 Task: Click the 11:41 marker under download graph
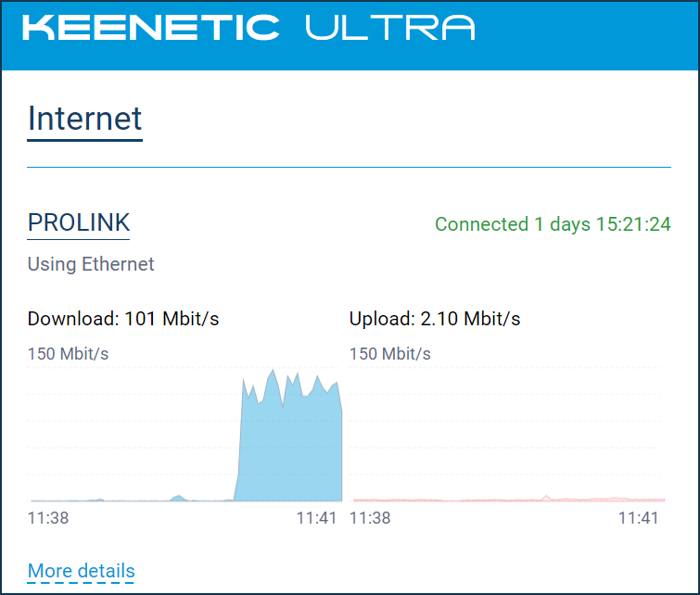point(316,518)
